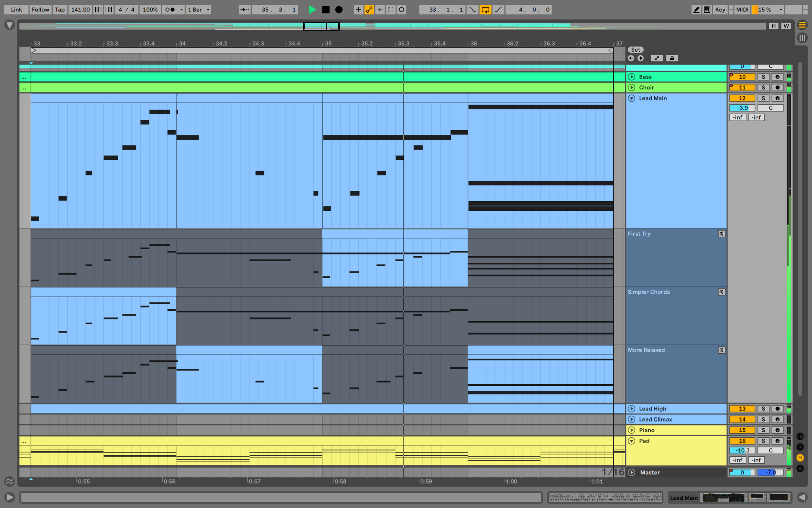Image resolution: width=812 pixels, height=508 pixels.
Task: Click the stop button to halt playback
Action: click(x=326, y=10)
